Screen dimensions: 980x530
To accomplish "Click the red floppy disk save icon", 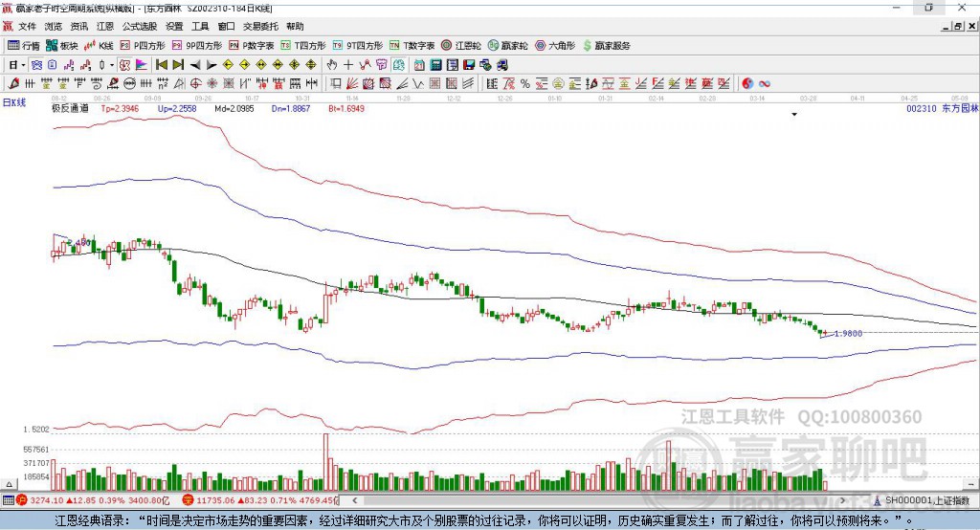I will pos(469,65).
